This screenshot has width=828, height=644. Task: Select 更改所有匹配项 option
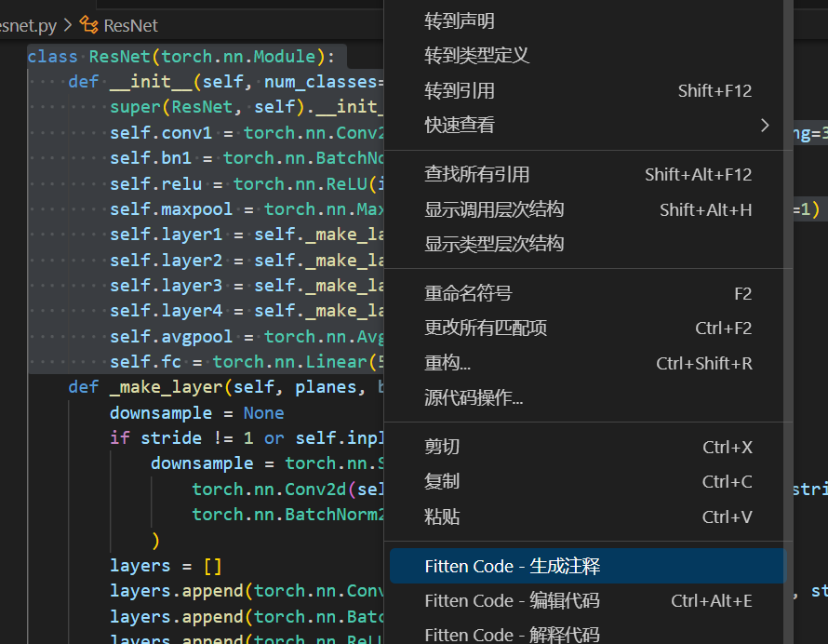pos(486,329)
